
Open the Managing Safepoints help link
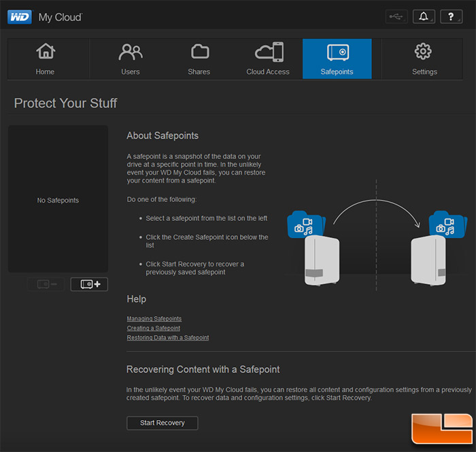154,319
